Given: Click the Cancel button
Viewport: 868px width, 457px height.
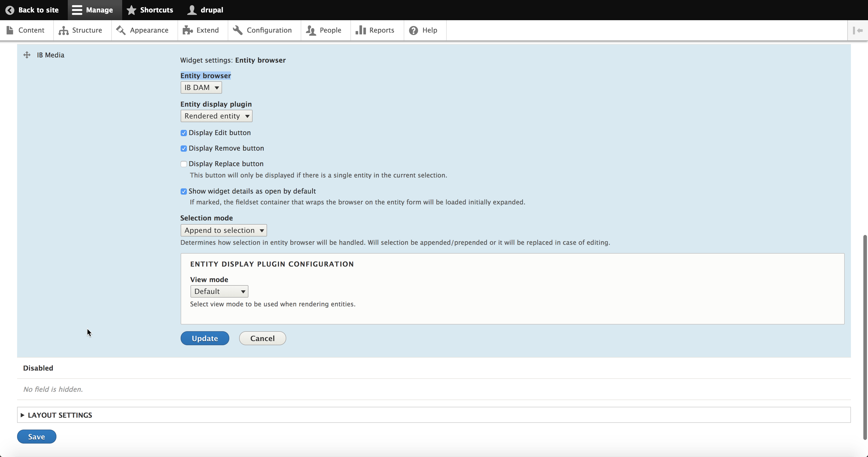Looking at the screenshot, I should pos(262,338).
